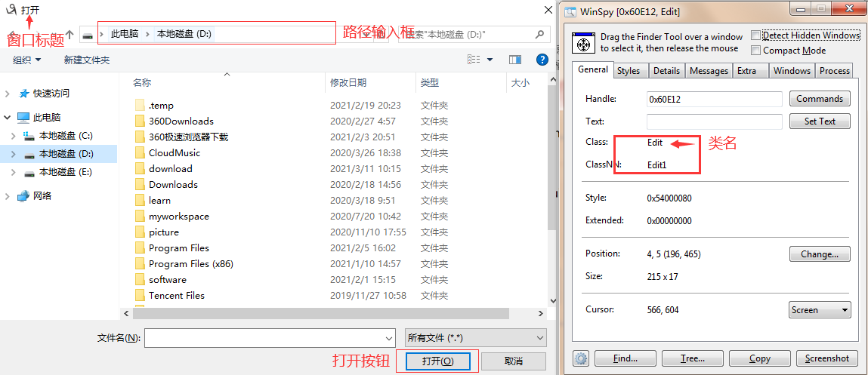This screenshot has width=868, height=375.
Task: Toggle the preview pane icon
Action: click(x=514, y=60)
